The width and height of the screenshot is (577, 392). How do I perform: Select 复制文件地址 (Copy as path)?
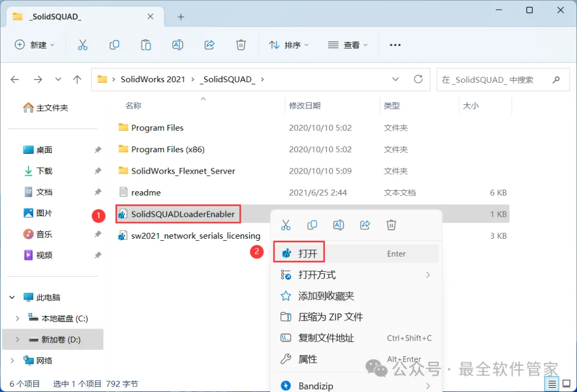click(x=356, y=338)
